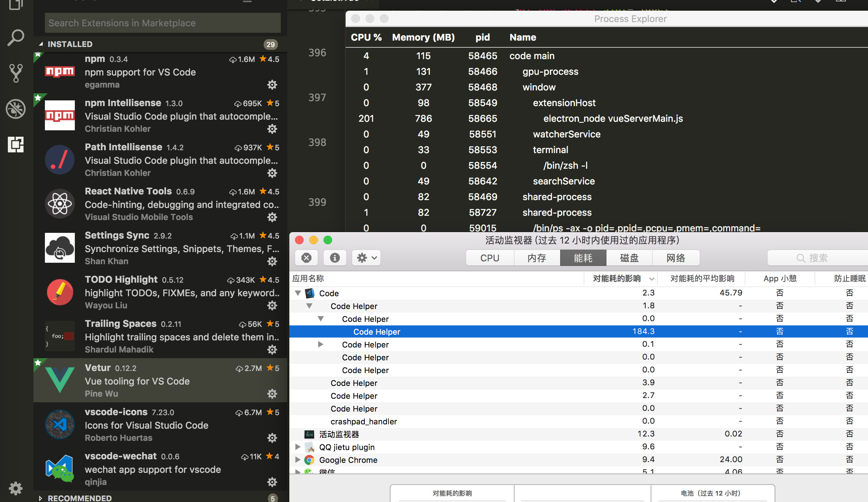Open the Debug view icon
868x502 pixels.
[16, 109]
